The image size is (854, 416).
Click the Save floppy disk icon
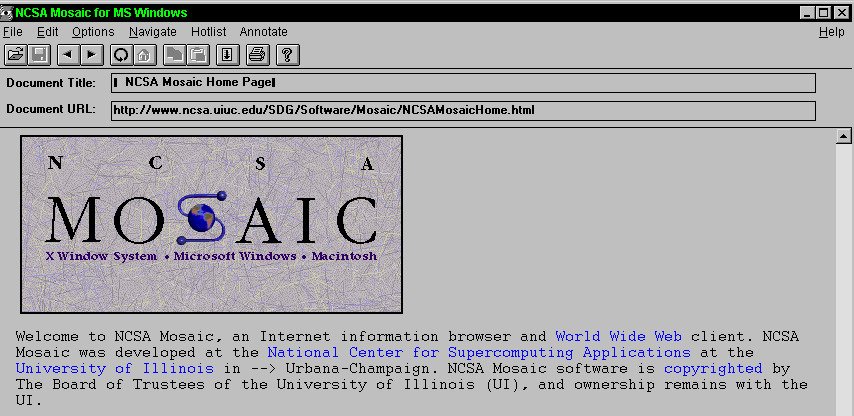(39, 55)
